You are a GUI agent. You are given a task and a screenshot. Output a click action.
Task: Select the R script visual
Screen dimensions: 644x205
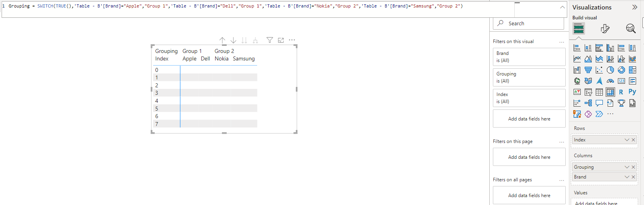(x=621, y=92)
